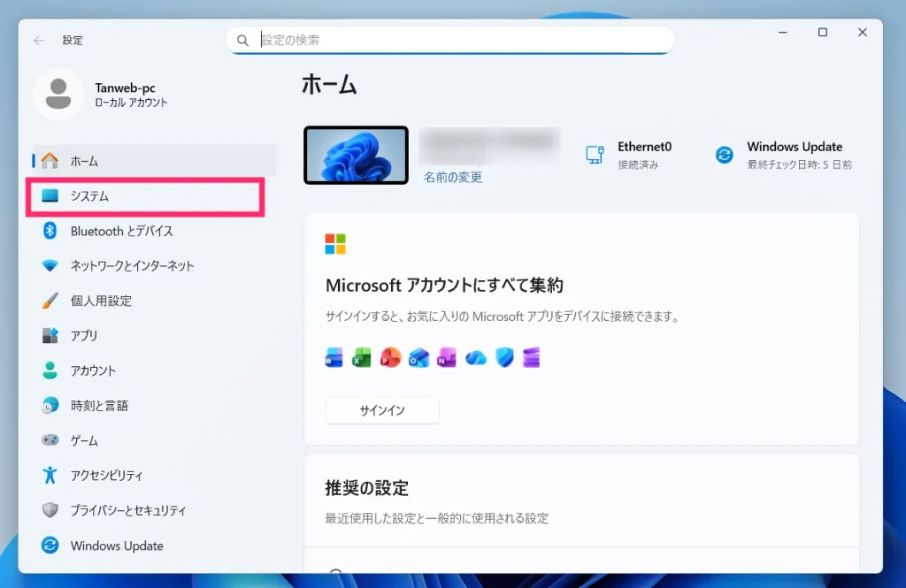Open Bluetooth とデバイス settings
This screenshot has width=906, height=588.
[x=154, y=231]
